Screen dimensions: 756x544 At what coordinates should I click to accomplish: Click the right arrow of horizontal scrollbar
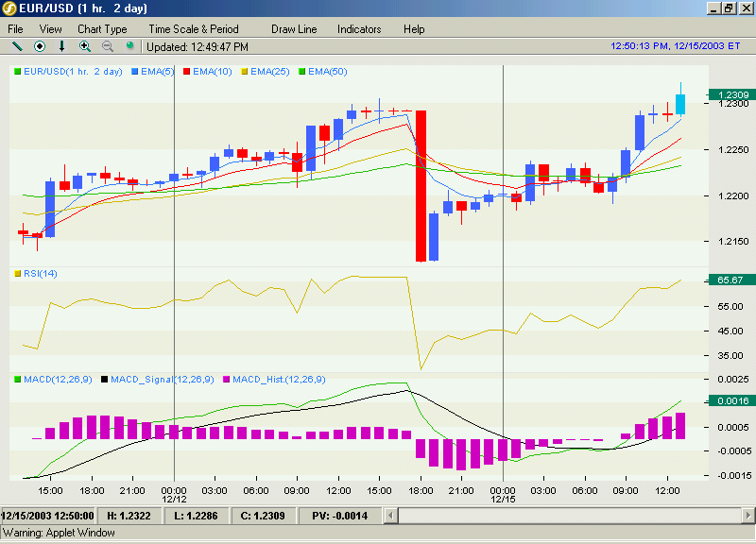[x=748, y=516]
